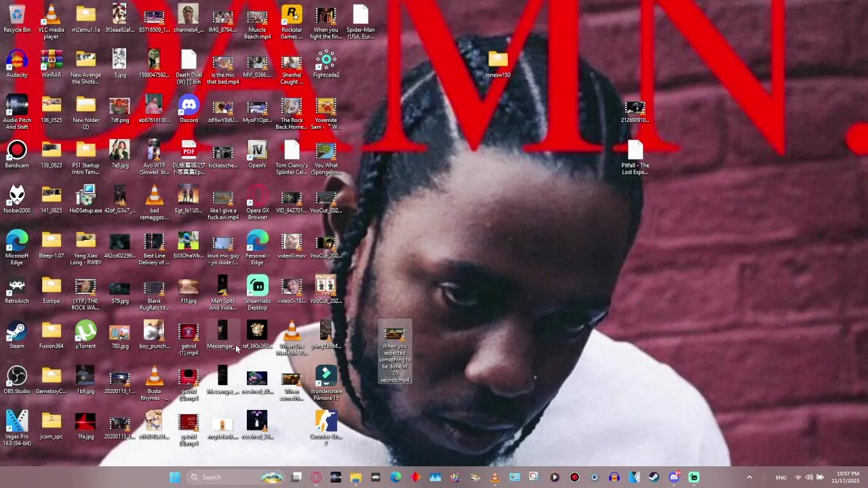Select the Europe folder
868x488 pixels.
click(52, 290)
